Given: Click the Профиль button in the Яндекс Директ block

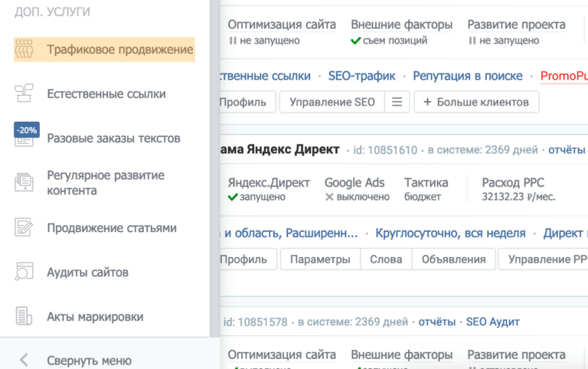Looking at the screenshot, I should click(248, 259).
